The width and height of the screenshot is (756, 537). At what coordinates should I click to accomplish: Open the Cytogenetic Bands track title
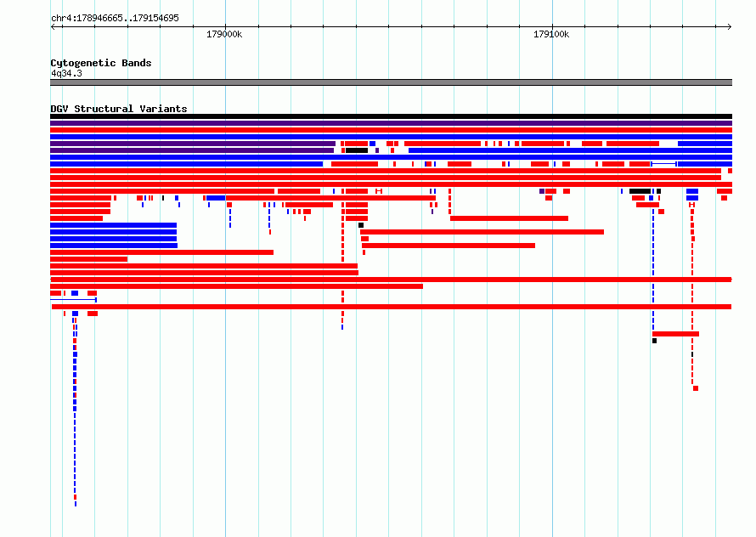101,63
